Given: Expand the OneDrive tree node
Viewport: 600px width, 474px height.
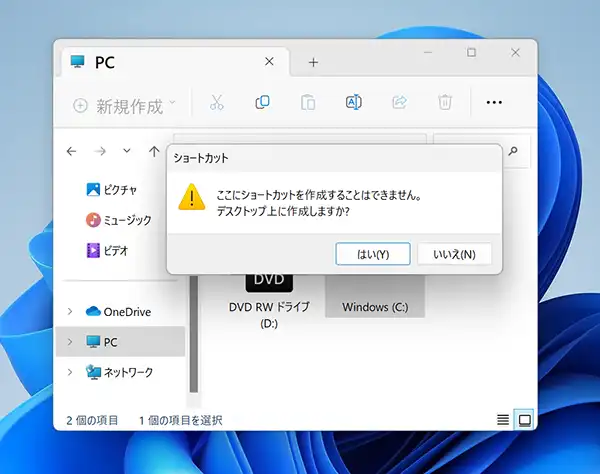Looking at the screenshot, I should click(x=70, y=311).
